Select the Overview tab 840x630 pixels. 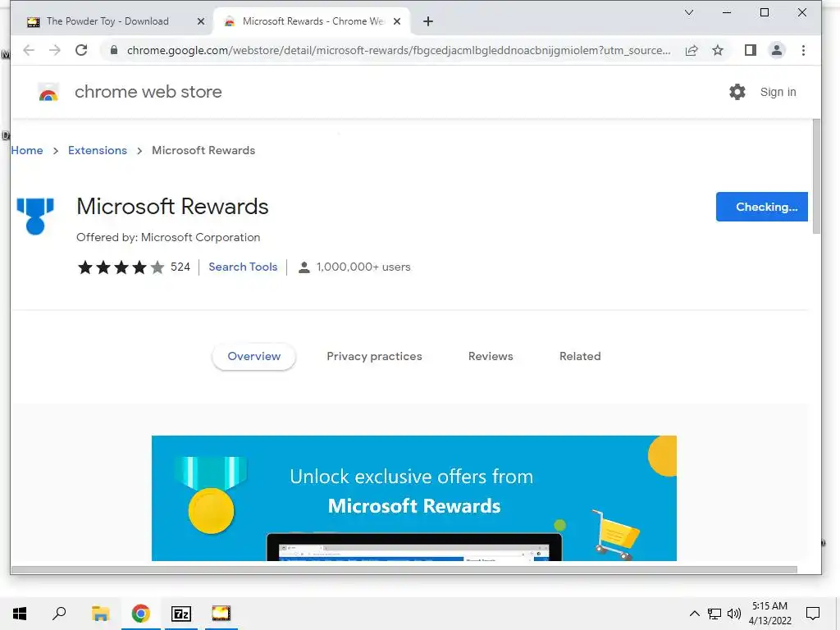254,356
